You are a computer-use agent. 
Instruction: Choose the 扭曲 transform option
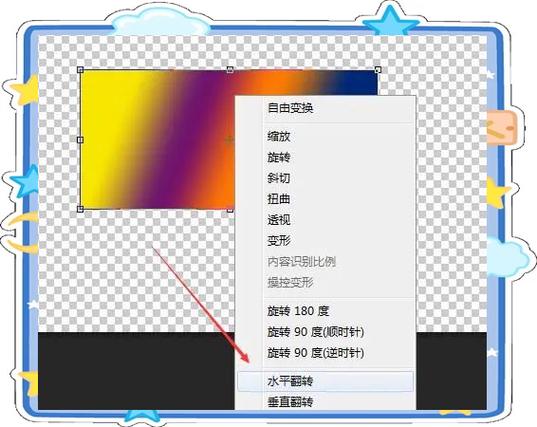click(325, 199)
